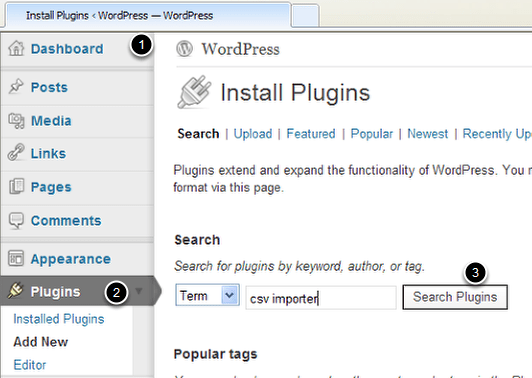Click the Search section heading
532x378 pixels.
[197, 240]
